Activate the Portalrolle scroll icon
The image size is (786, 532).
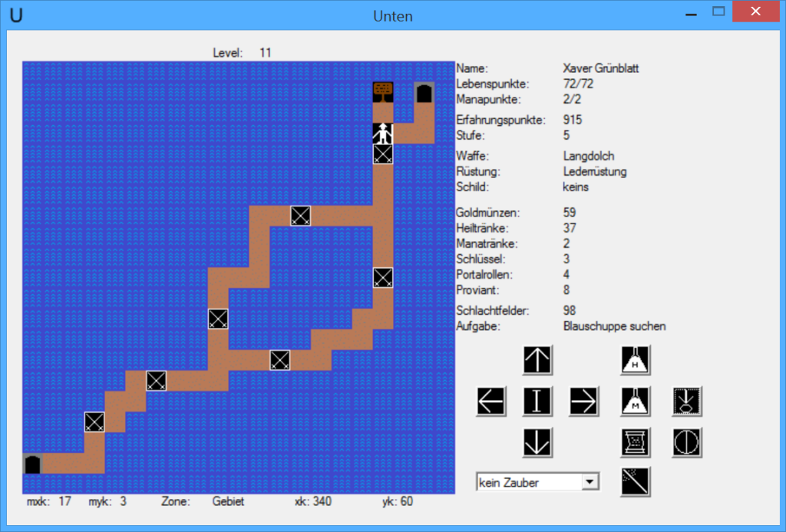(635, 443)
